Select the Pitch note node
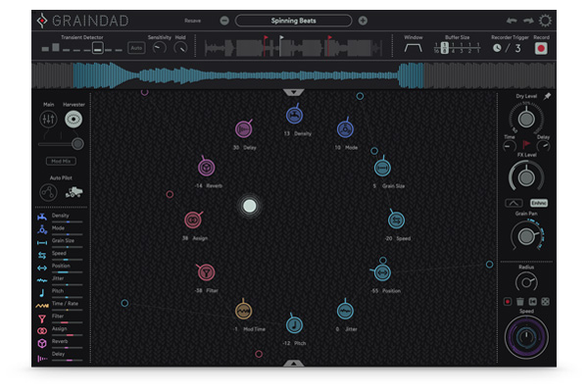The image size is (588, 392). pyautogui.click(x=294, y=325)
